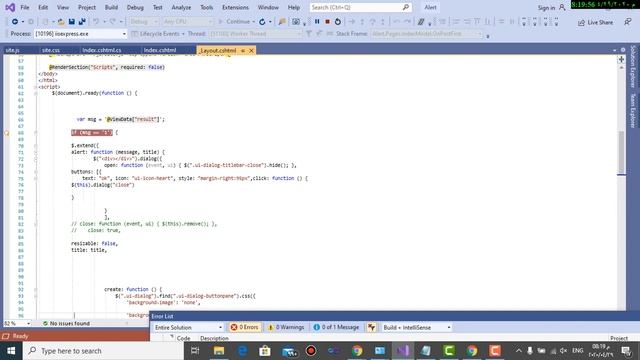The image size is (640, 360).
Task: Open the Build + IntelliSense dropdown
Action: click(x=417, y=327)
